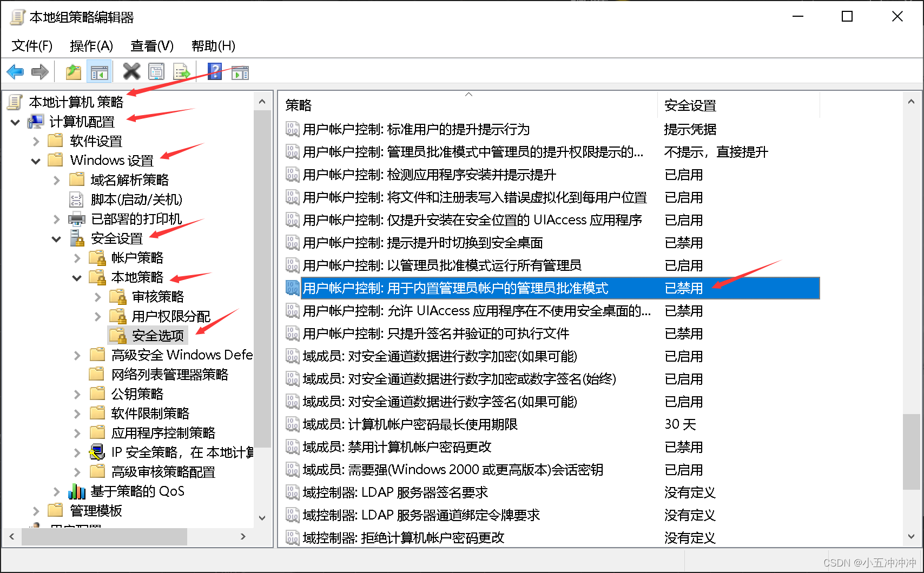The width and height of the screenshot is (924, 573).
Task: Expand the 帐户策略 node
Action: pos(77,258)
